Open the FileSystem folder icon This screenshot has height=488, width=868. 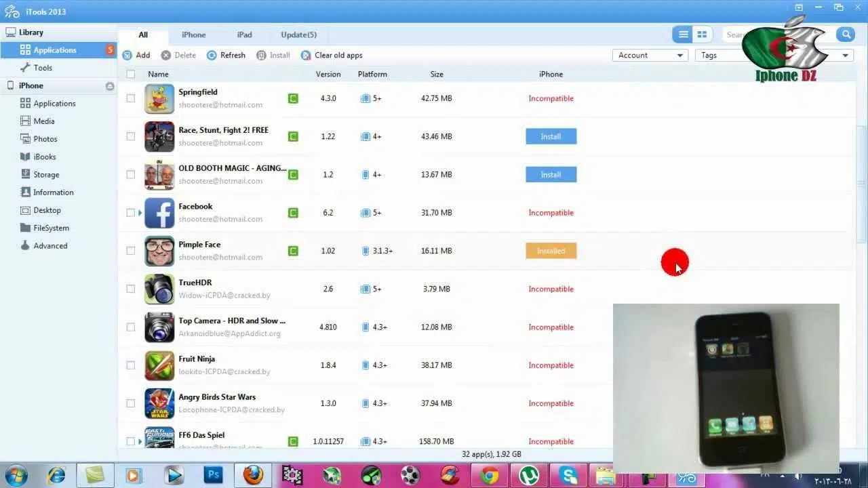(x=26, y=228)
